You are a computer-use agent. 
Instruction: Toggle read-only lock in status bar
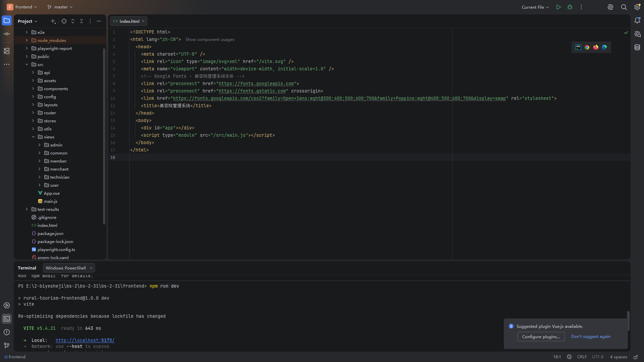(636, 357)
